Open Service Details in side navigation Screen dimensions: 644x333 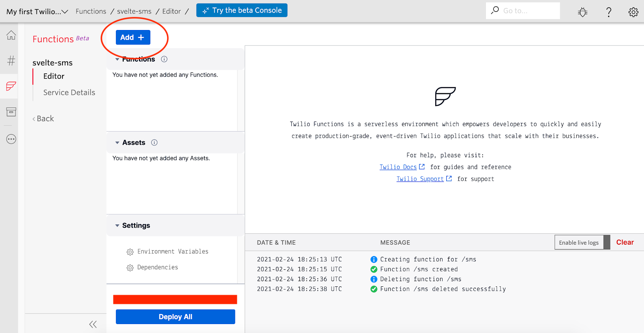(69, 92)
